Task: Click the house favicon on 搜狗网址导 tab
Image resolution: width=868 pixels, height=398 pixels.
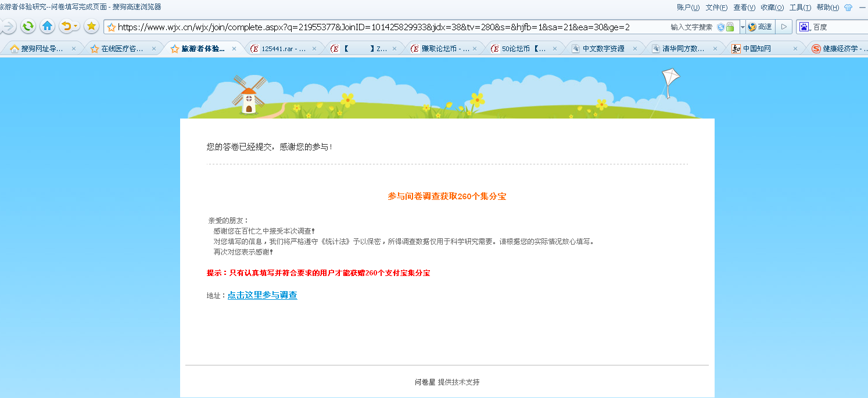Action: click(x=15, y=49)
